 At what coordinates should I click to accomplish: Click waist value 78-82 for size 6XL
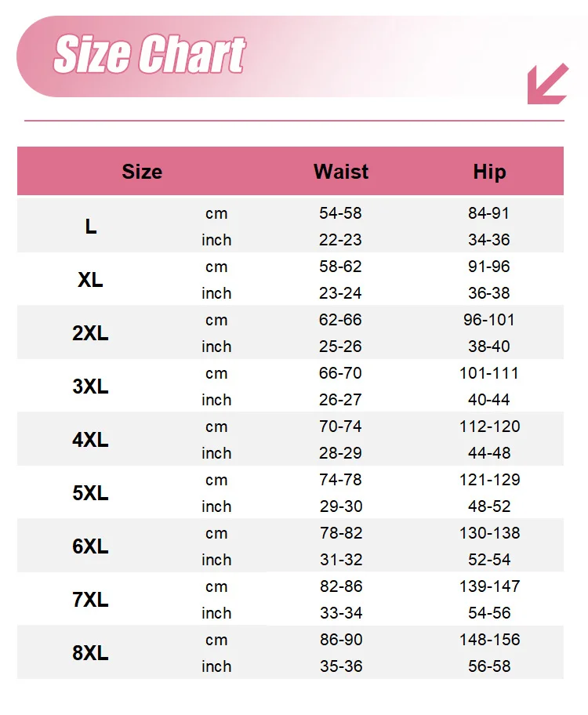pyautogui.click(x=340, y=533)
